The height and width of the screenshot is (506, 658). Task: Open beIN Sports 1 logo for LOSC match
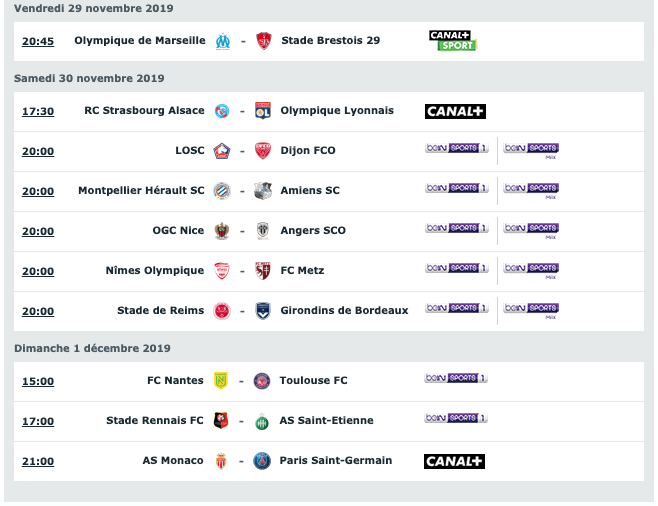457,148
